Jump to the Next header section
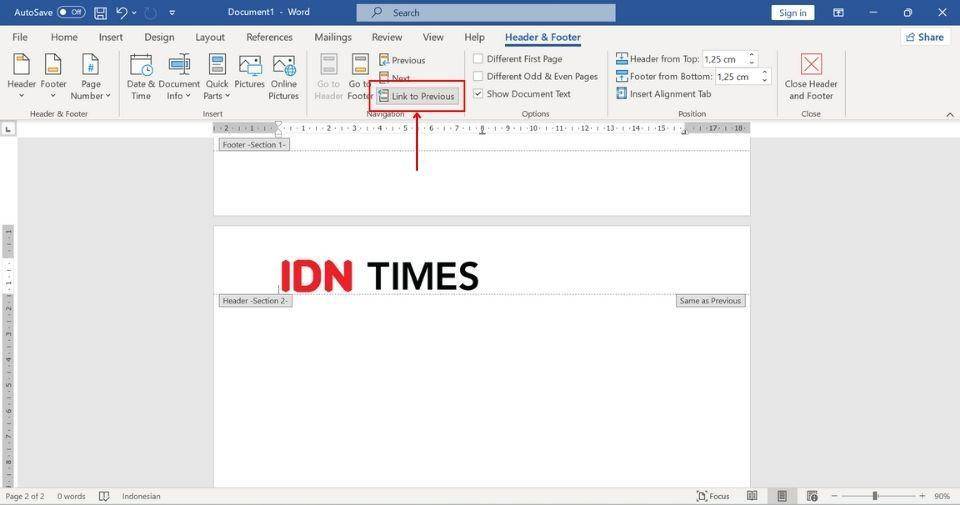Image resolution: width=960 pixels, height=505 pixels. [395, 78]
